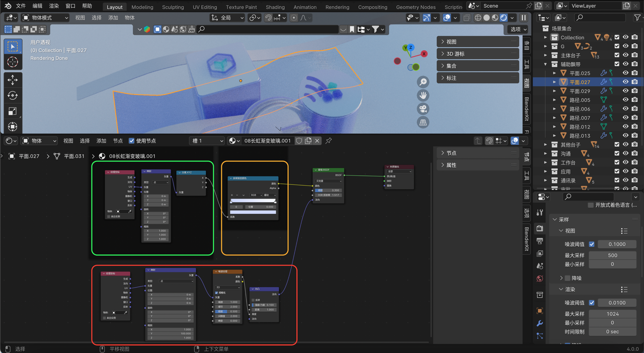Screen dimensions: 644x353
Task: Click the viewport pan hand icon
Action: [x=423, y=96]
